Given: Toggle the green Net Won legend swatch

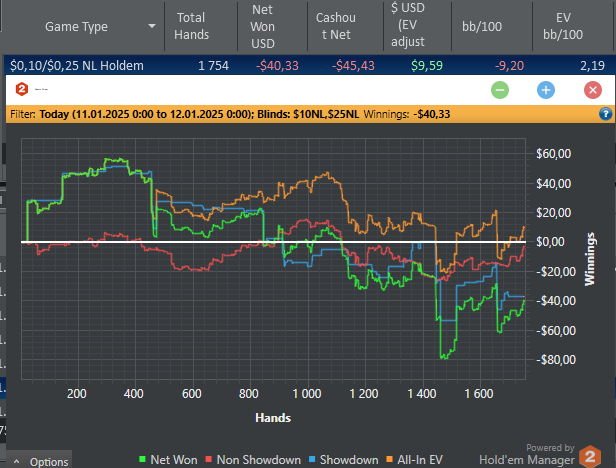Looking at the screenshot, I should coord(142,459).
